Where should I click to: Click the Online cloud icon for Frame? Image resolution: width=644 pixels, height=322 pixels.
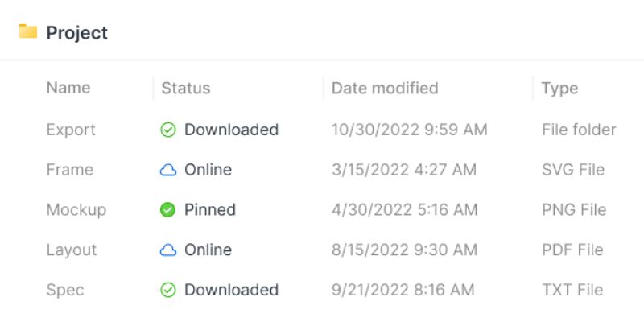coord(168,170)
